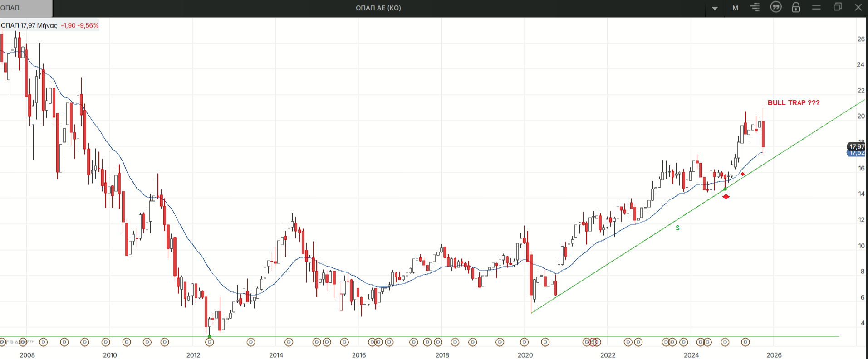
Task: Click the large red diamond marker below trendline
Action: (726, 197)
